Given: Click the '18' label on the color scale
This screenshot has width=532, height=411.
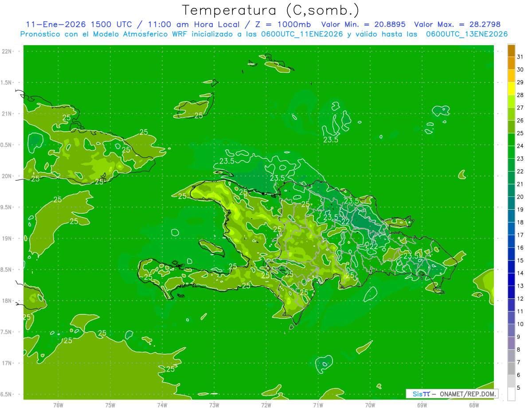Looking at the screenshot, I should [520, 222].
